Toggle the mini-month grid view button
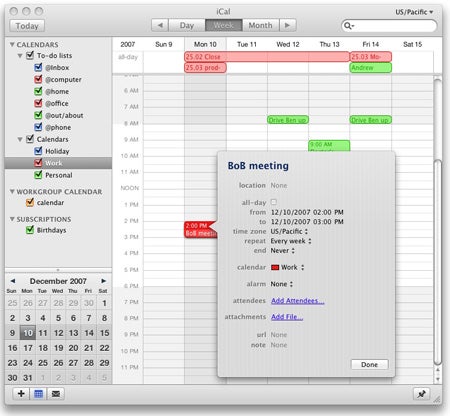 (38, 394)
